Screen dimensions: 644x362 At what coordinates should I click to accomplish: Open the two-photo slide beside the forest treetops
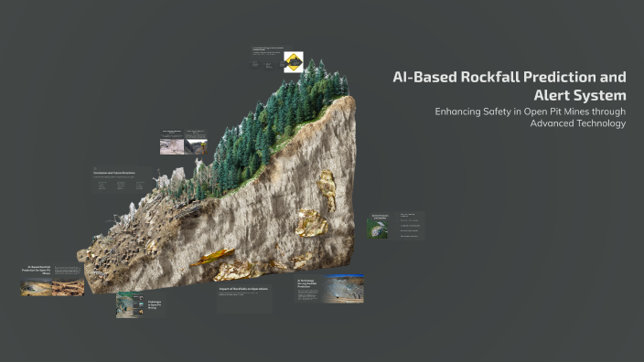(x=184, y=142)
